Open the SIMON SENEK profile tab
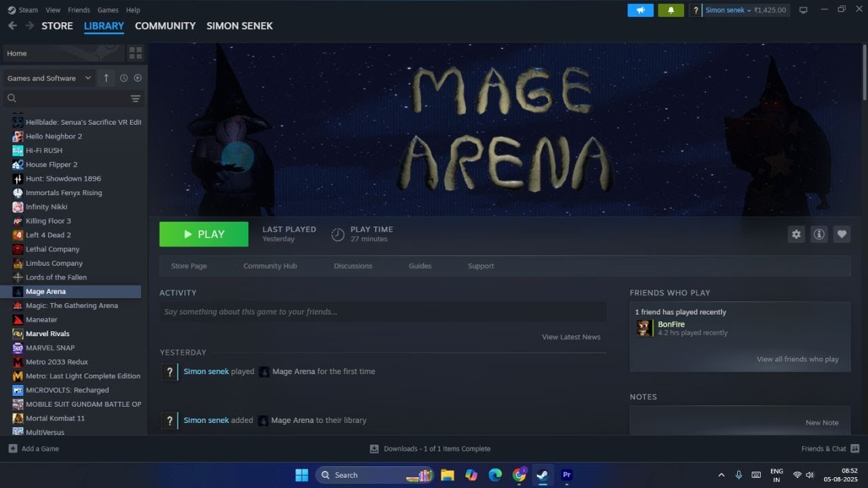Viewport: 868px width, 488px height. (239, 26)
